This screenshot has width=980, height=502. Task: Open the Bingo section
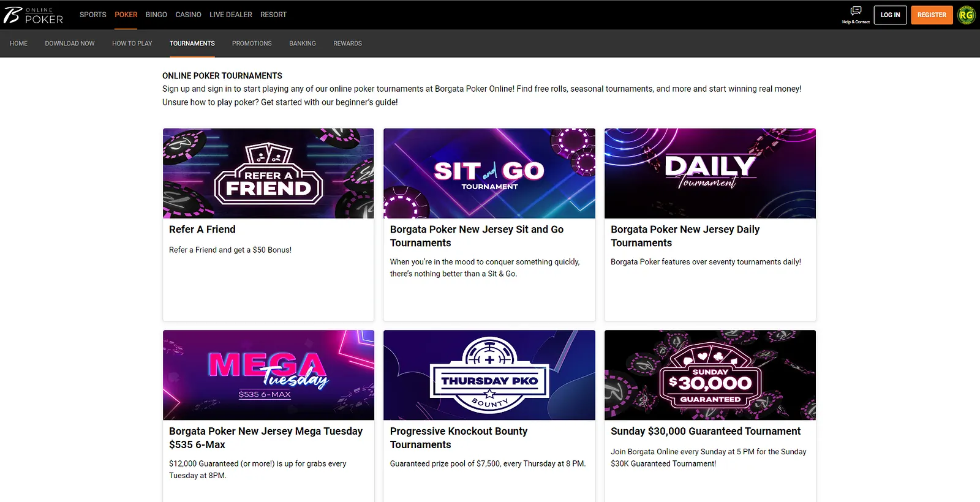pyautogui.click(x=156, y=15)
